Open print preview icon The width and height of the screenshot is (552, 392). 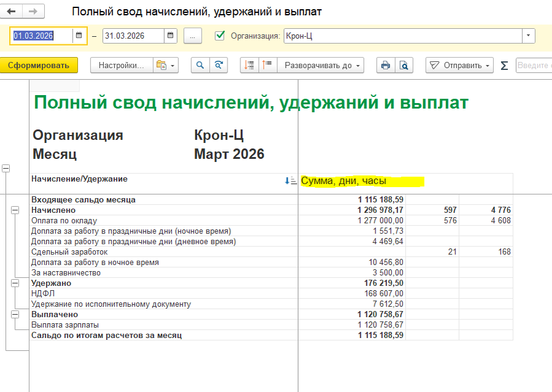404,66
